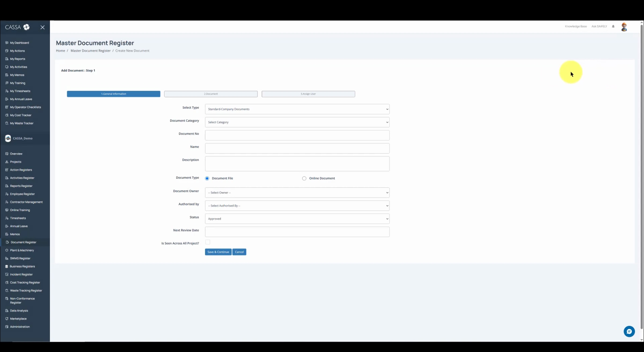The height and width of the screenshot is (352, 644).
Task: Click the CASSA logo icon
Action: [x=26, y=27]
